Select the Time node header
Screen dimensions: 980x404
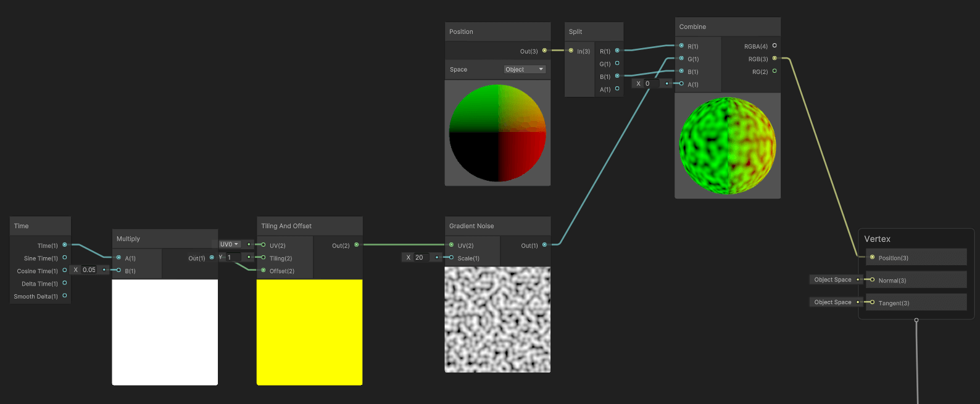pyautogui.click(x=41, y=226)
